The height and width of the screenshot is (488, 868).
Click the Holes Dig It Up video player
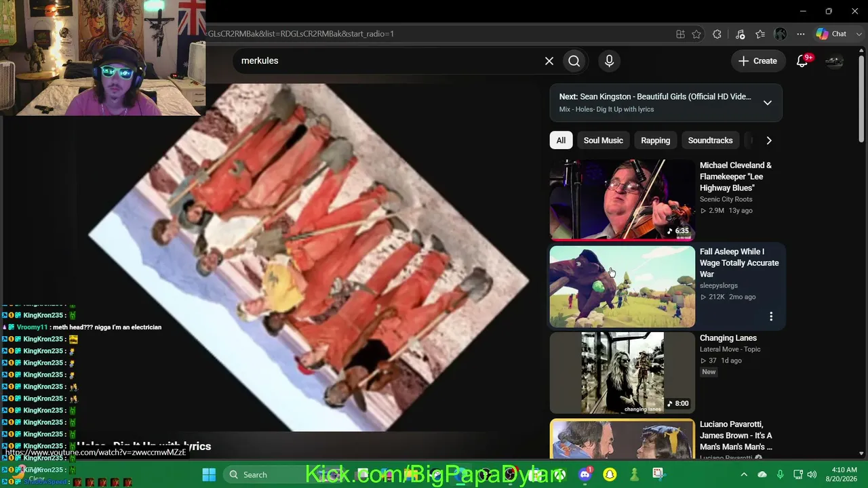pos(309,258)
